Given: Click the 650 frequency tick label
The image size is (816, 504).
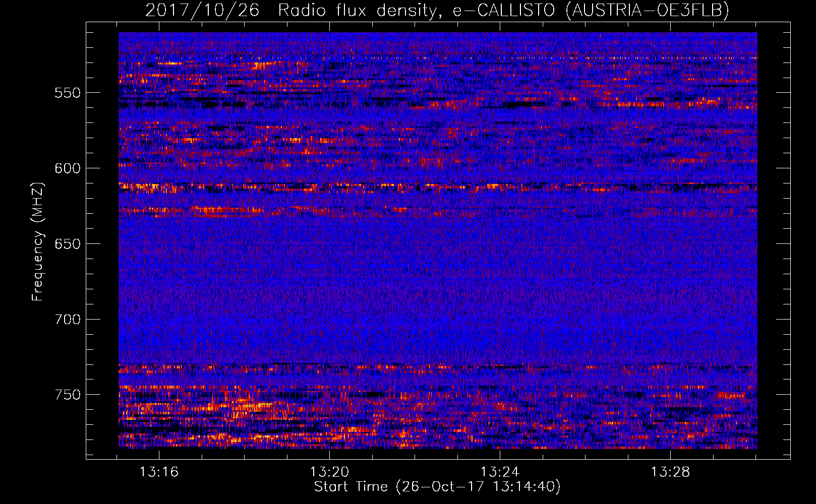Looking at the screenshot, I should (68, 244).
